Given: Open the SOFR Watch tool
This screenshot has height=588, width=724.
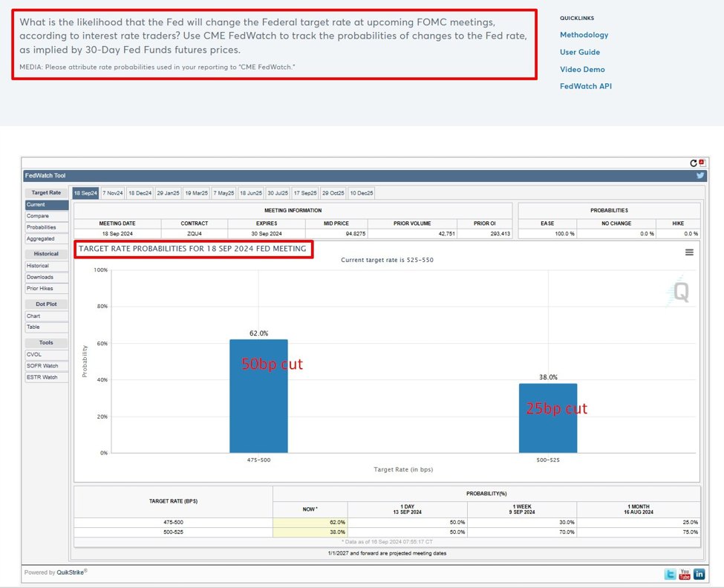Looking at the screenshot, I should coord(42,365).
